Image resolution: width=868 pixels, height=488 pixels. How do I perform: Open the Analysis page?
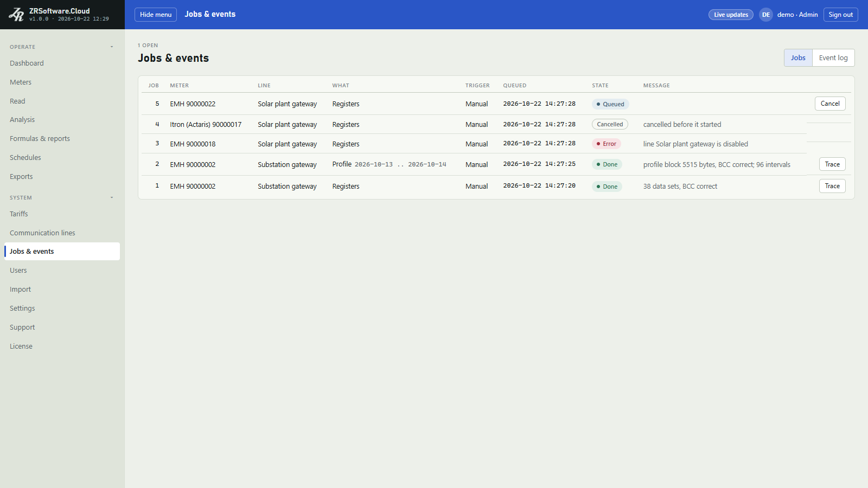pyautogui.click(x=62, y=120)
